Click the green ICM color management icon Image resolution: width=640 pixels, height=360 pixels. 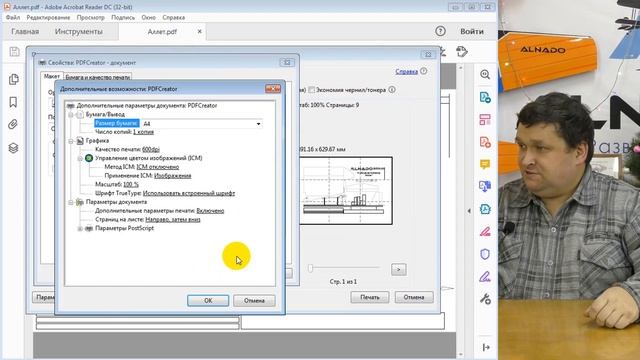[x=89, y=158]
